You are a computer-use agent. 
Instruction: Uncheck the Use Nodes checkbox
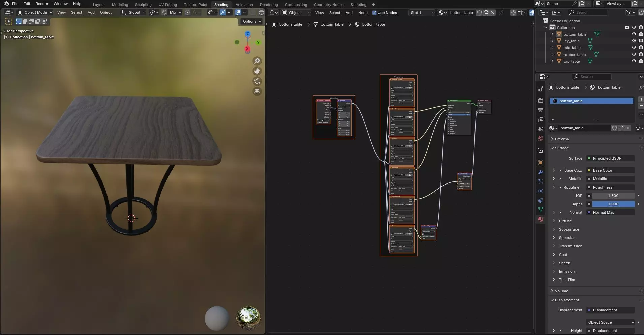click(374, 13)
